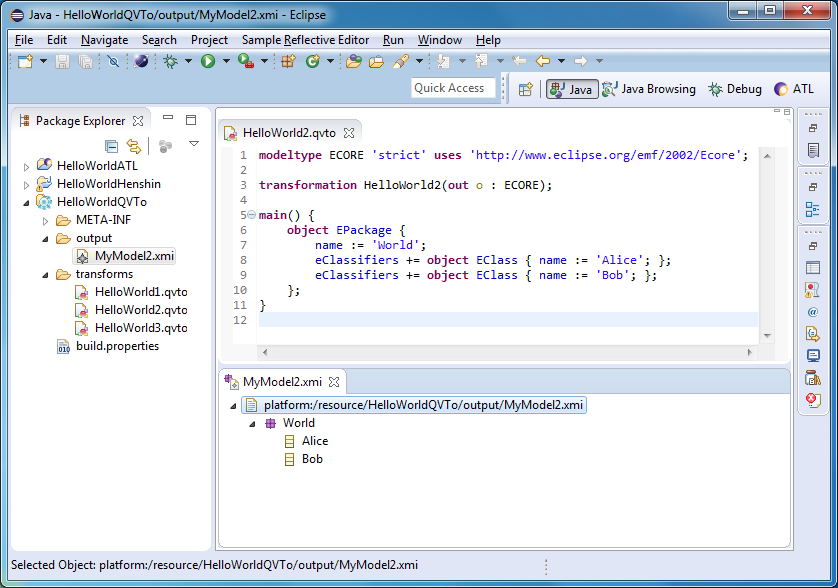The image size is (838, 588).
Task: Expand the HelloWorldATL project node
Action: tap(26, 167)
